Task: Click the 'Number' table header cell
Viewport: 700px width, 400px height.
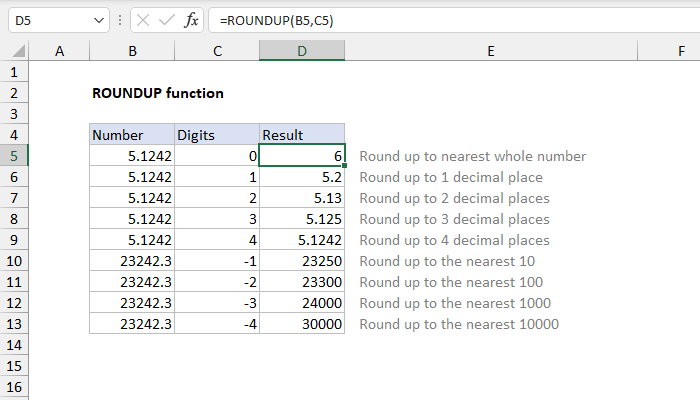Action: [x=132, y=135]
